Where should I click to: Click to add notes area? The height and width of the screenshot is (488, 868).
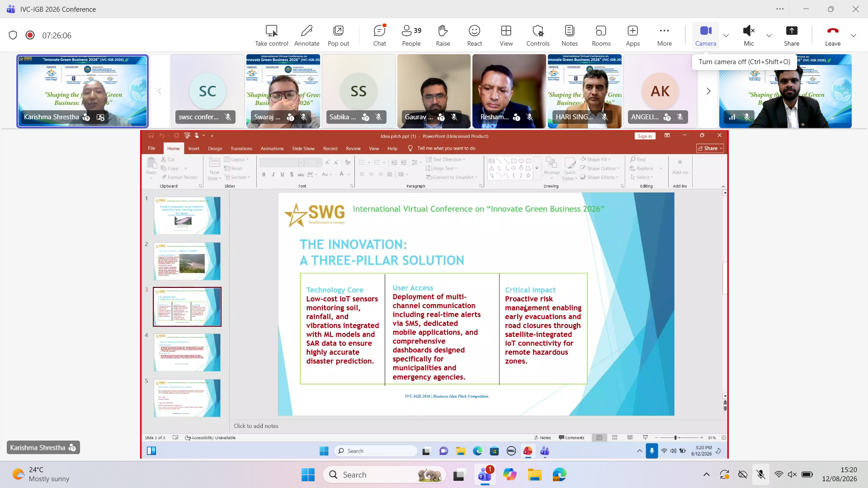coord(476,426)
